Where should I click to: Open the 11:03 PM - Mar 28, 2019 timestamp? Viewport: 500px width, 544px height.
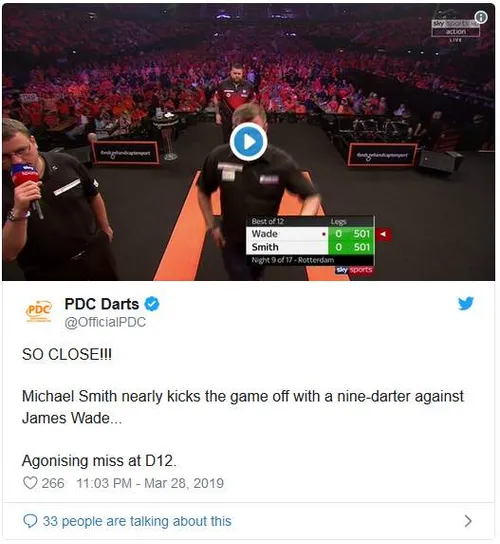150,483
